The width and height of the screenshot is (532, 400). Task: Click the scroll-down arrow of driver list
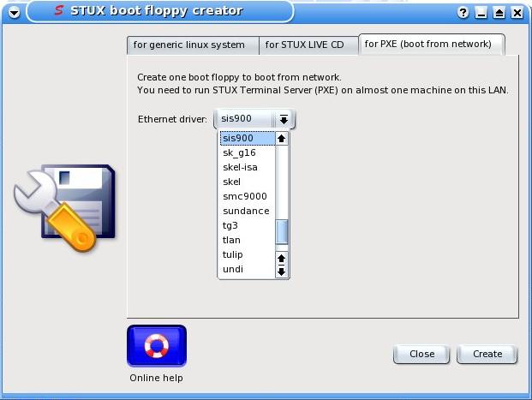click(x=281, y=272)
